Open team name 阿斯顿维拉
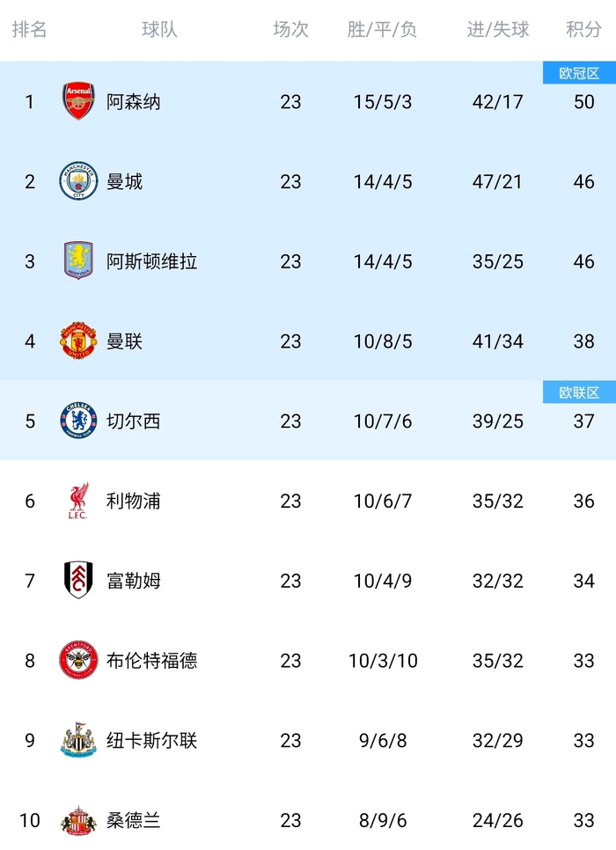Image resolution: width=616 pixels, height=850 pixels. click(151, 261)
